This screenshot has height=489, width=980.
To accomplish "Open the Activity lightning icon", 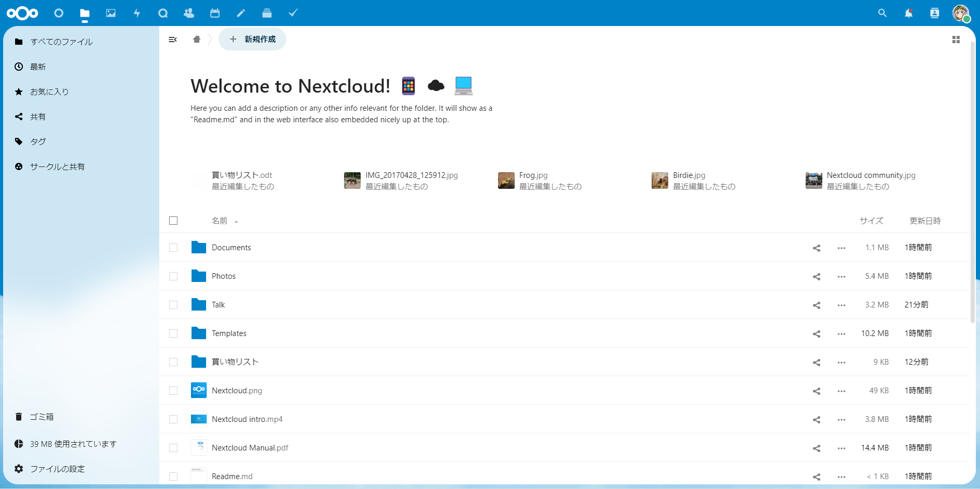I will click(x=137, y=13).
